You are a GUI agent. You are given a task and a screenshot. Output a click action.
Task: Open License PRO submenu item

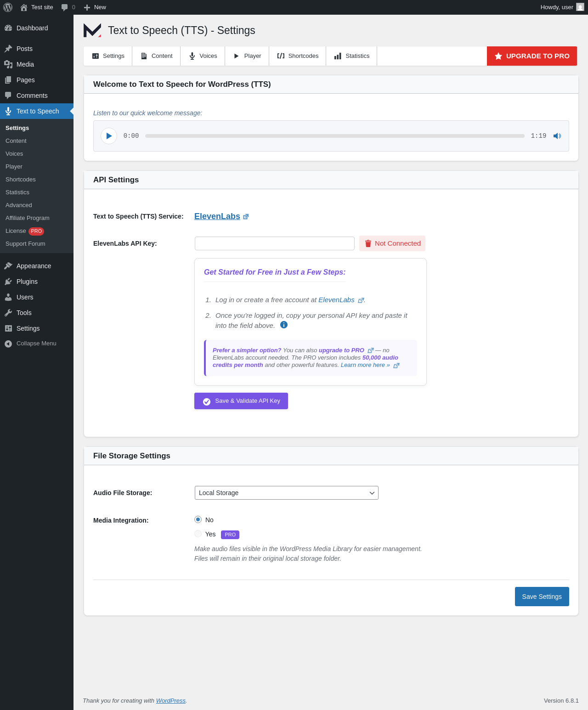pyautogui.click(x=37, y=231)
